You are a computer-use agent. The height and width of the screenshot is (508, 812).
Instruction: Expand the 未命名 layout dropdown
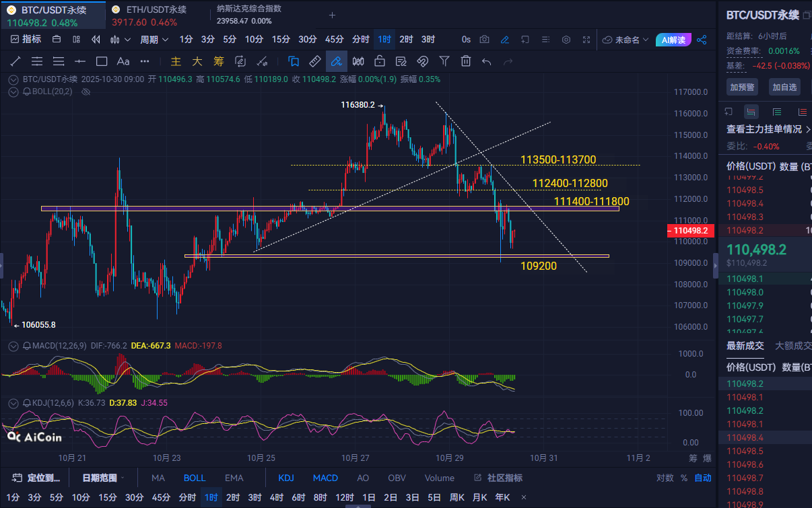pyautogui.click(x=626, y=40)
